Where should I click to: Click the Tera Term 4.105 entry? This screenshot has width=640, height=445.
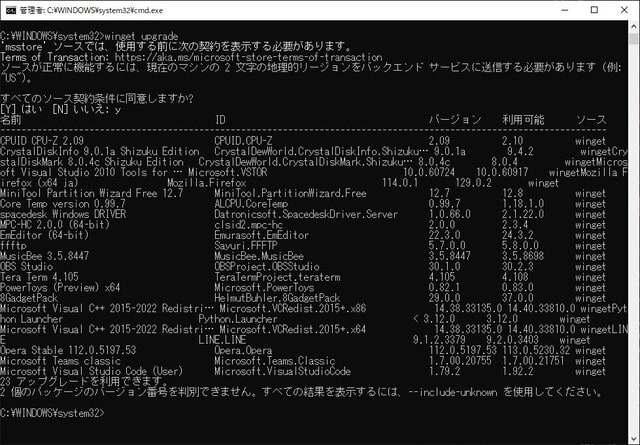point(40,277)
